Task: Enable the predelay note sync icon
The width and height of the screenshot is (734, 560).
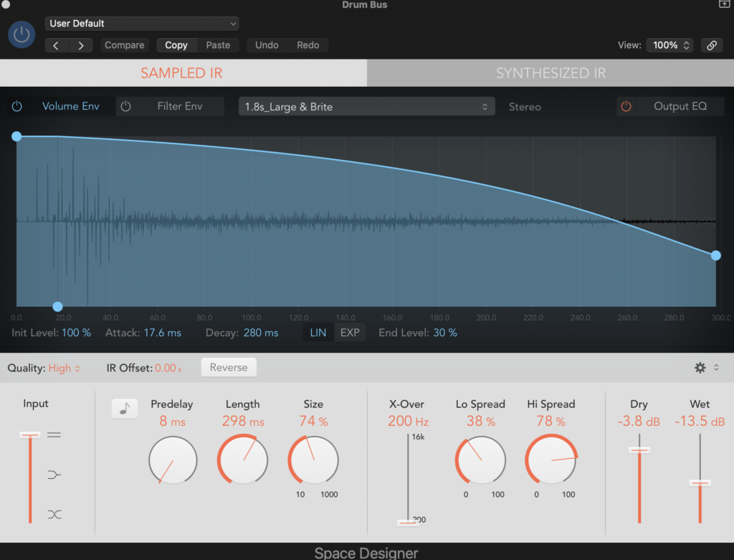Action: (x=125, y=409)
